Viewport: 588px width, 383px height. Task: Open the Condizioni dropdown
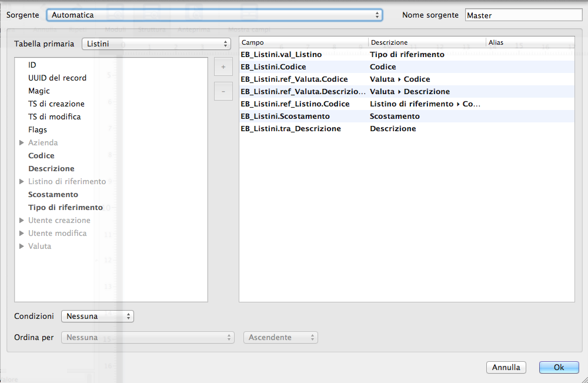click(98, 317)
